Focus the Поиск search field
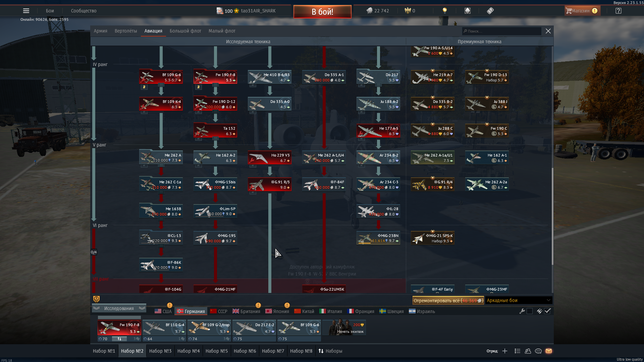The width and height of the screenshot is (644, 362). 502,31
